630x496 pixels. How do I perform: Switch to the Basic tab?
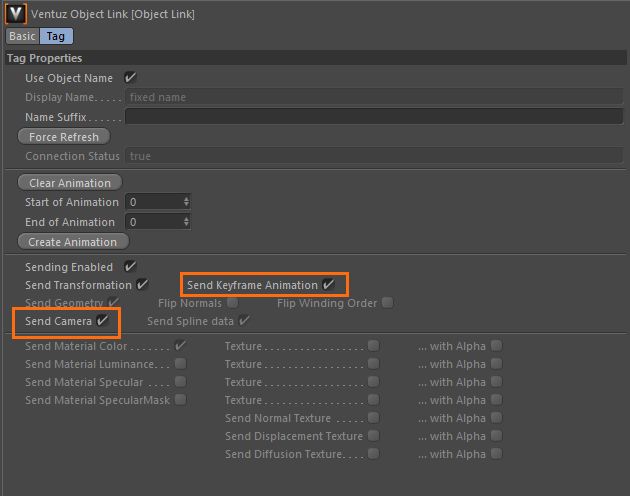22,36
